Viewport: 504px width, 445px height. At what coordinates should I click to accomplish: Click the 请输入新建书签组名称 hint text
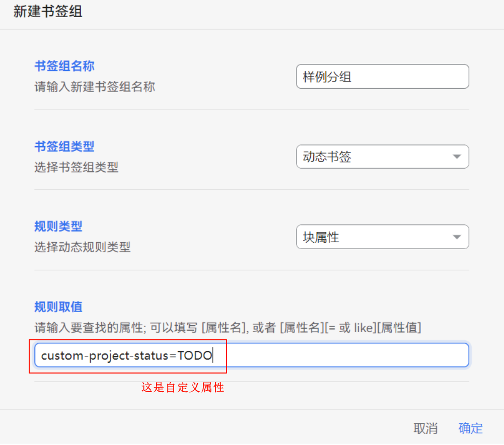pos(95,87)
